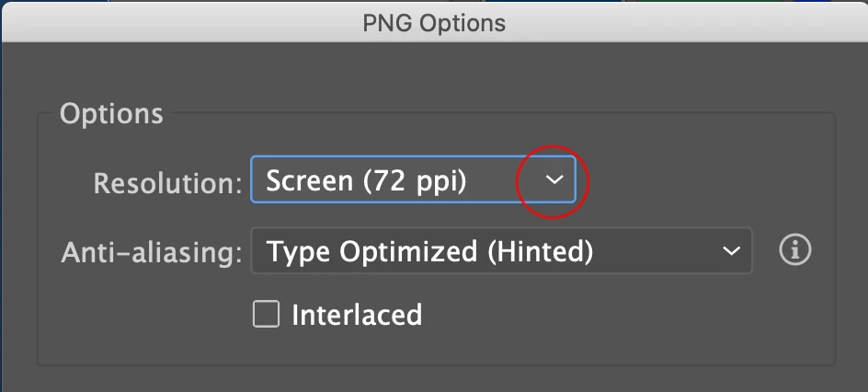The height and width of the screenshot is (392, 868).
Task: Enable the Interlaced checkbox
Action: click(266, 315)
